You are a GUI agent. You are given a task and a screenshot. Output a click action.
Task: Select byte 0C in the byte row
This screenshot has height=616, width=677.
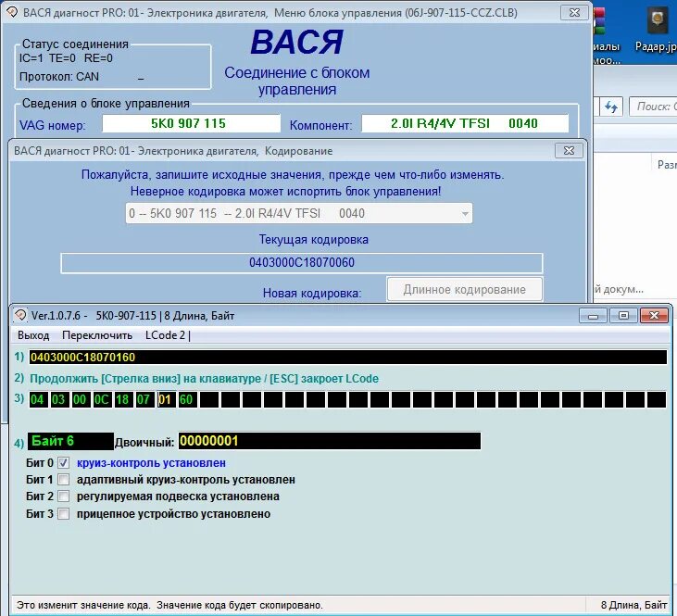102,399
